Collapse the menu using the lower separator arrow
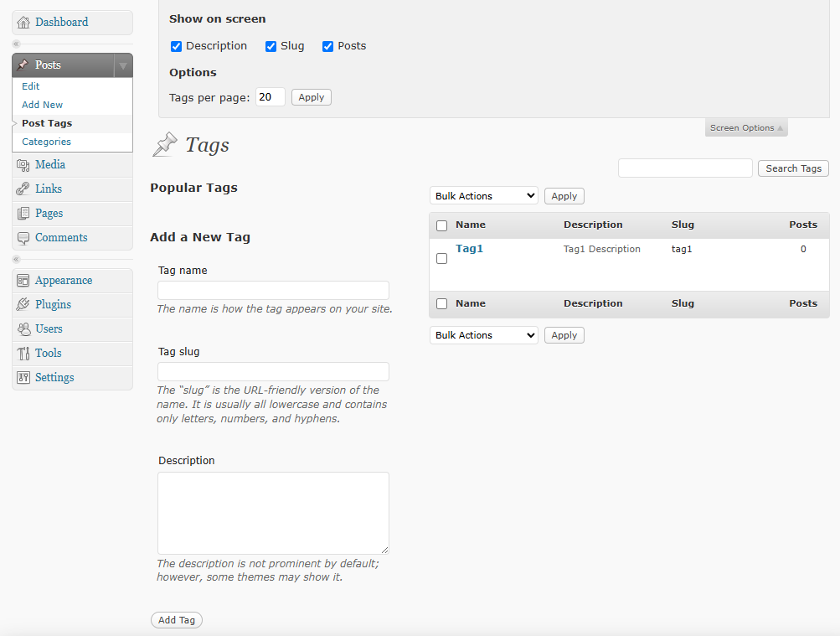This screenshot has width=840, height=636. 16,259
